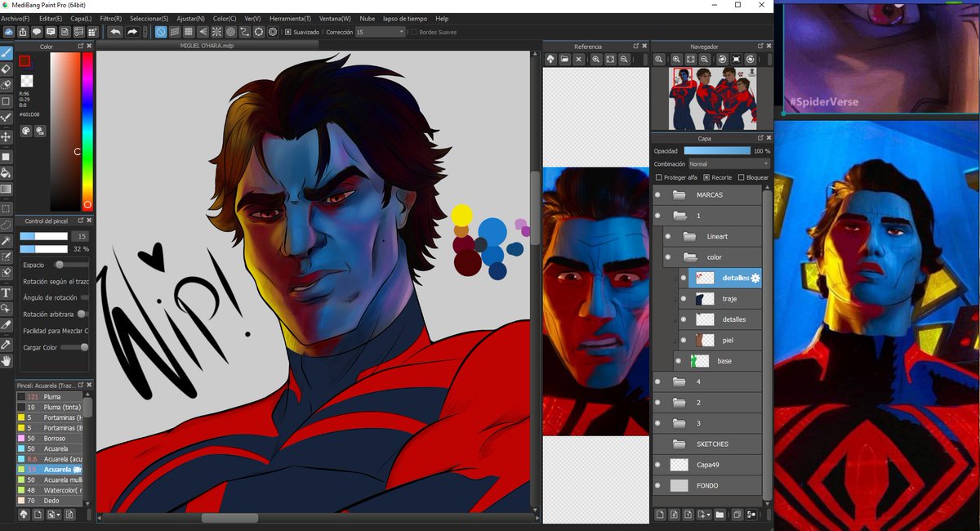Select the Hand tool
Image resolution: width=980 pixels, height=531 pixels.
[7, 359]
